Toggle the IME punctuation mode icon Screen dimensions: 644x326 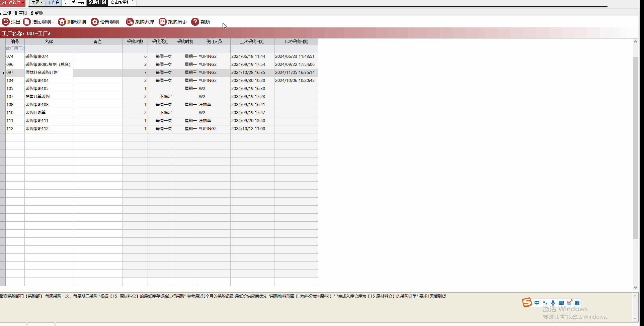point(545,303)
